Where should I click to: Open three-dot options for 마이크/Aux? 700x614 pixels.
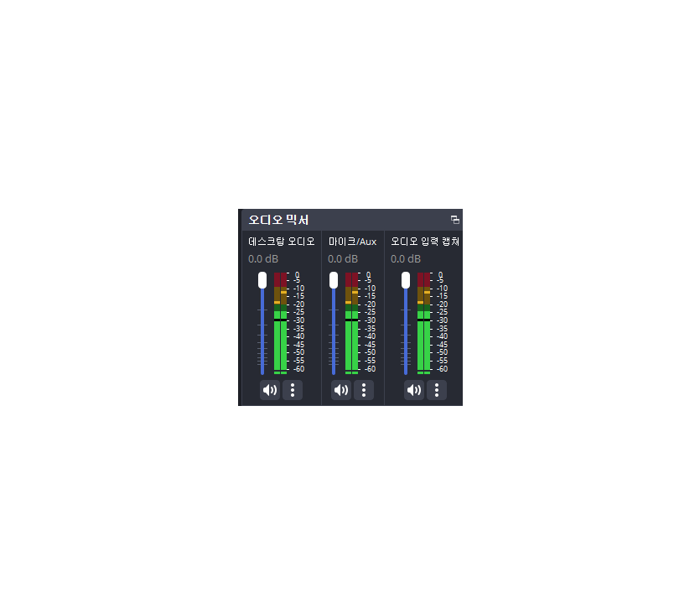click(x=363, y=390)
